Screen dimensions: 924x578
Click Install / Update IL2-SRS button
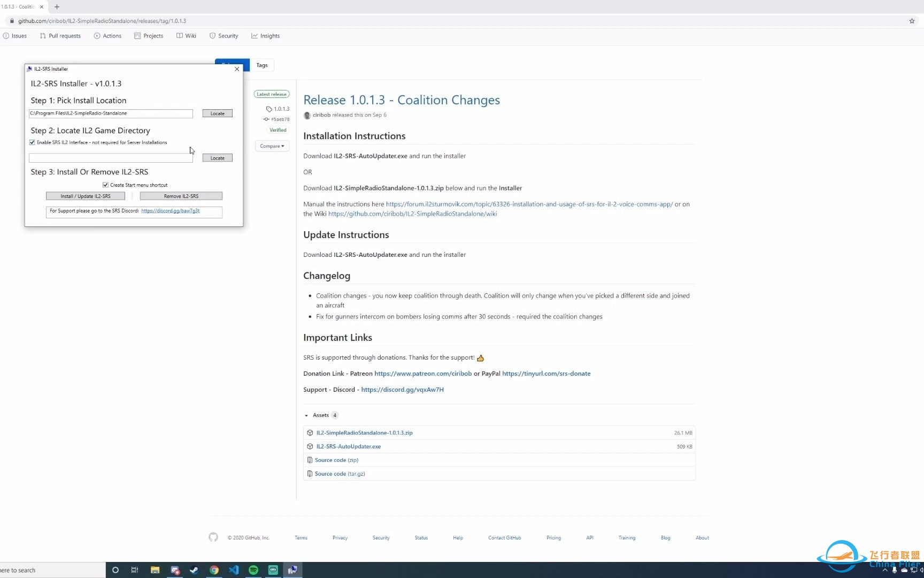click(86, 196)
